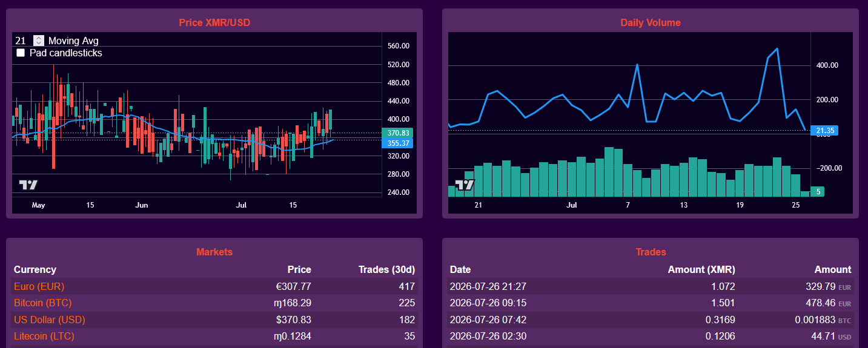The image size is (868, 348).
Task: Open the Bitcoin (BTC) market link
Action: 43,303
